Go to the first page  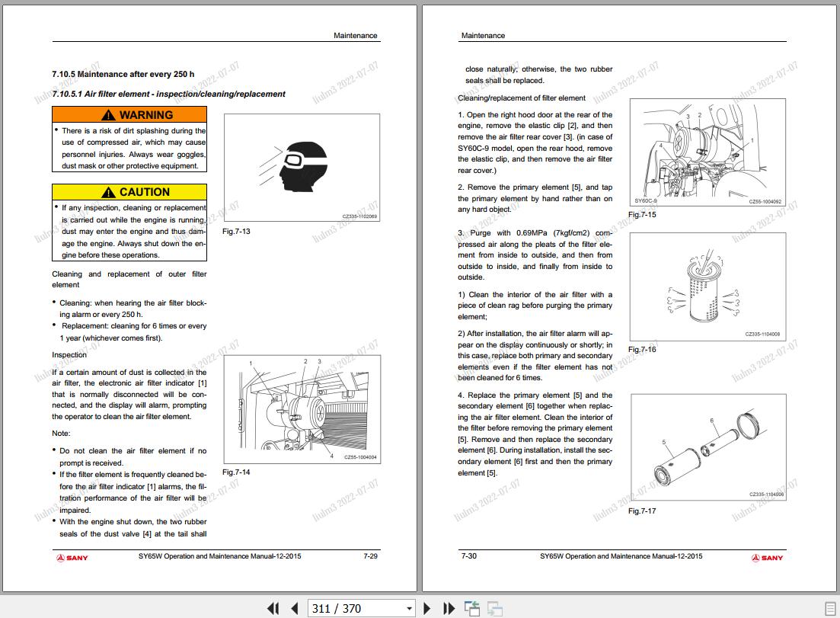tap(273, 608)
